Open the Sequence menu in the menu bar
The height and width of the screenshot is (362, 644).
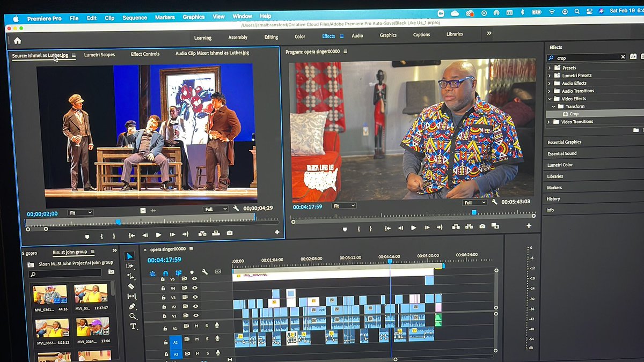pos(134,17)
